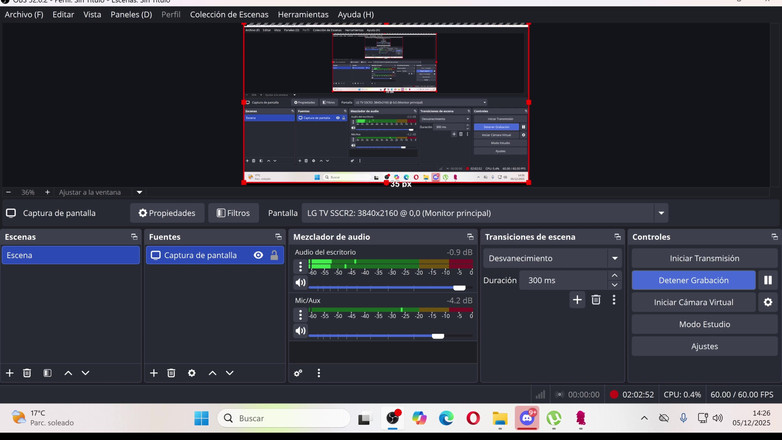Open virtual camera settings gear

tap(768, 302)
